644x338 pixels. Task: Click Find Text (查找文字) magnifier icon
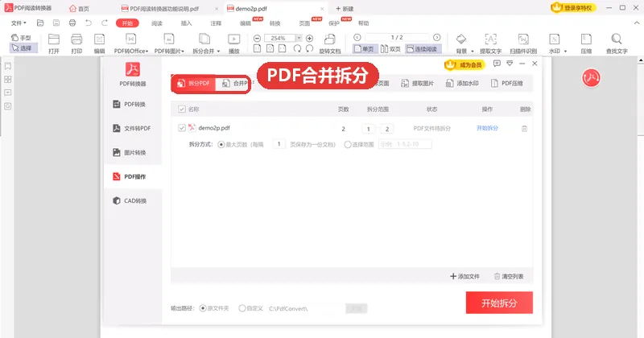617,43
